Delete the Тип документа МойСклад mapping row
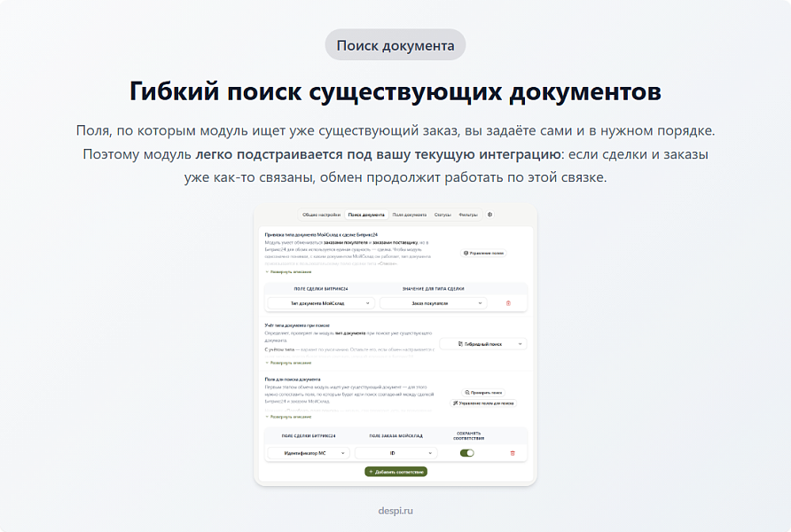 pos(508,303)
